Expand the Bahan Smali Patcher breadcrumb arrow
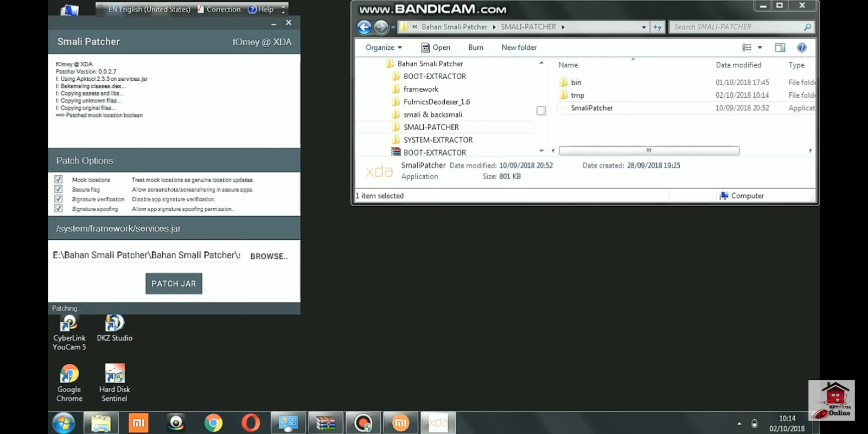The height and width of the screenshot is (434, 868). coord(494,27)
